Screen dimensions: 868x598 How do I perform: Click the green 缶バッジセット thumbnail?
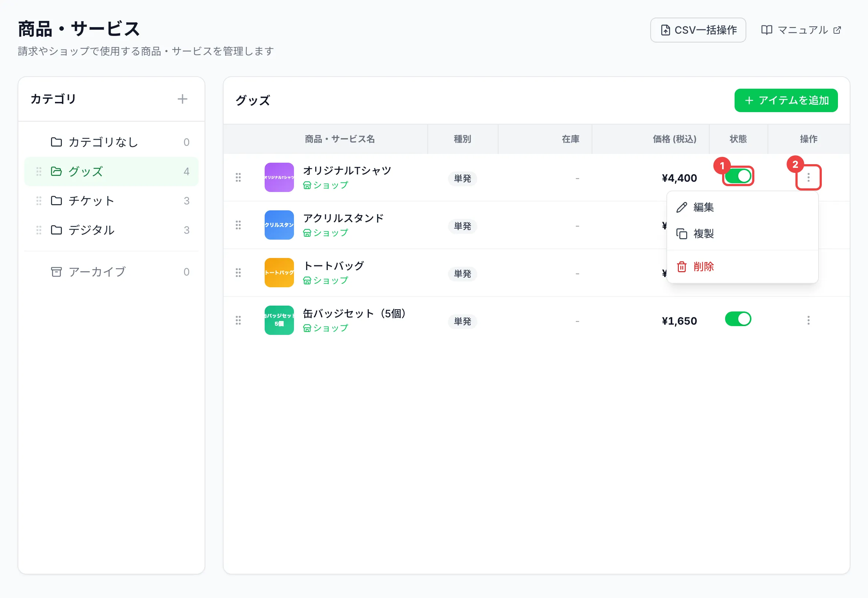coord(279,320)
